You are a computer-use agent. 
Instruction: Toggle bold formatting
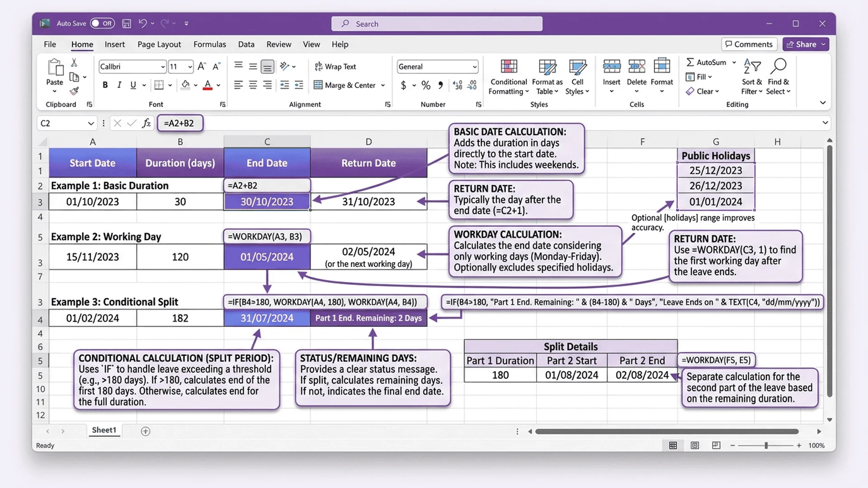[105, 85]
